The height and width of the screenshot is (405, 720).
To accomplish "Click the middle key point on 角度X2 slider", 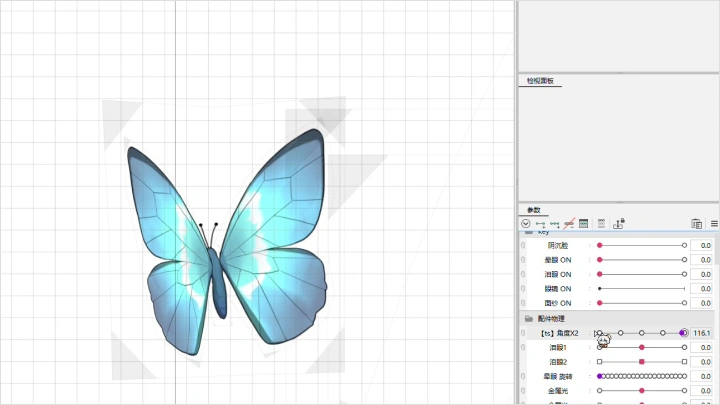I will [641, 333].
